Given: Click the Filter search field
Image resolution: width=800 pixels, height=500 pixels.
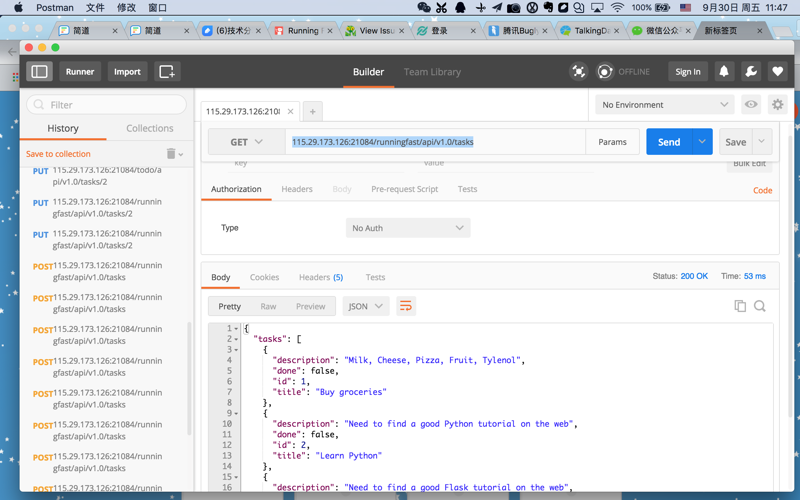Looking at the screenshot, I should [x=107, y=105].
